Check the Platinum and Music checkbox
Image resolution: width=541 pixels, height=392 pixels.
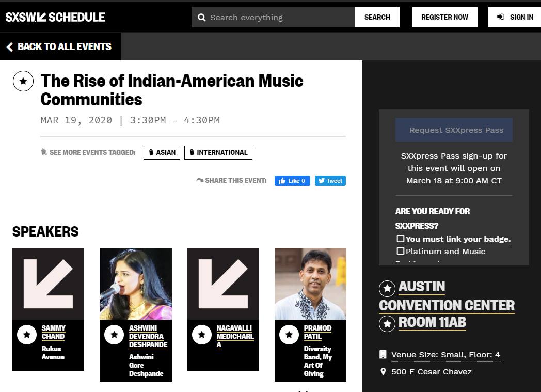[400, 251]
